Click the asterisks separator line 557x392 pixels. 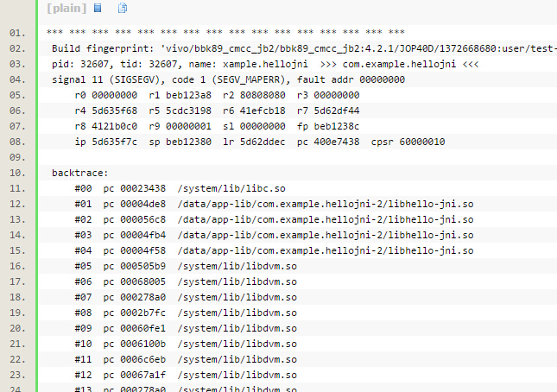(x=225, y=33)
